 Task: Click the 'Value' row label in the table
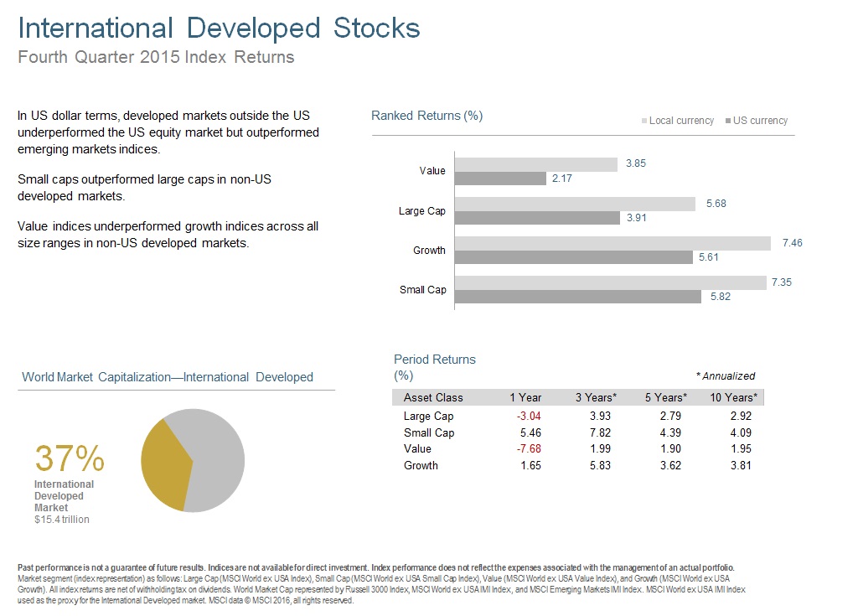pyautogui.click(x=417, y=449)
